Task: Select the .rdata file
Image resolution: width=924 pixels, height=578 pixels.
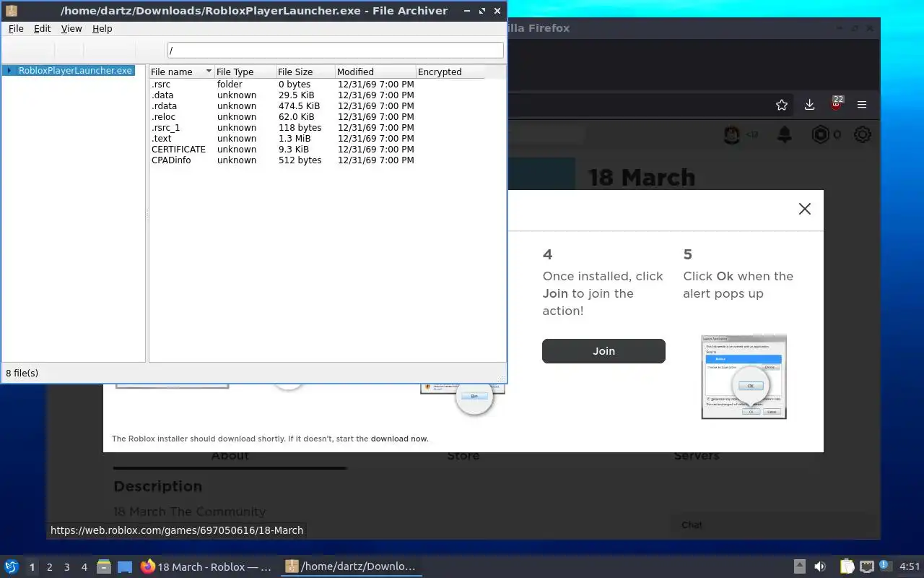Action: tap(316, 106)
